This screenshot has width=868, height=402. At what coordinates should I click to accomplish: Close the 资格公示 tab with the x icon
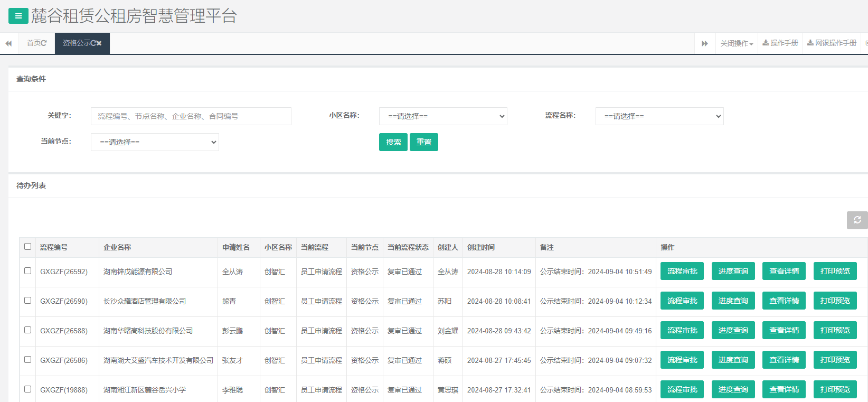tap(99, 43)
